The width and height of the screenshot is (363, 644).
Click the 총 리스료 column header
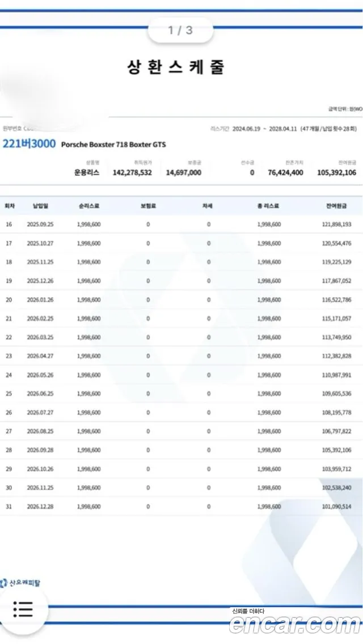click(268, 206)
